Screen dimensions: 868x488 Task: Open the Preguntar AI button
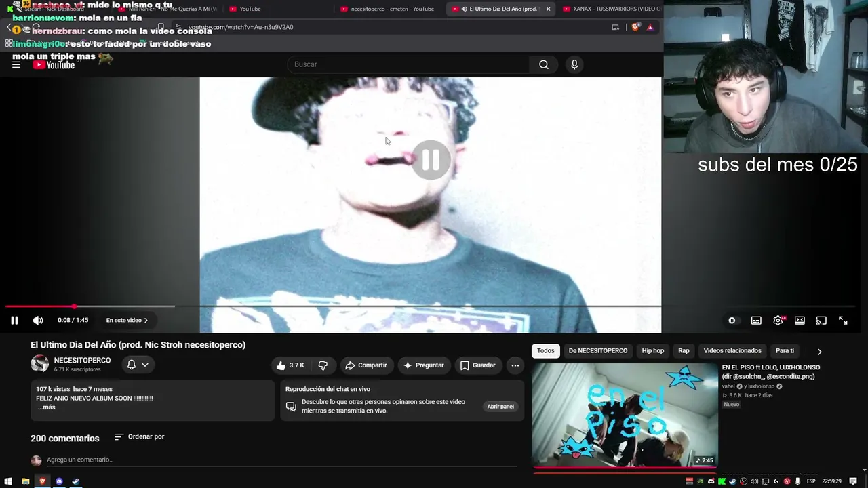click(423, 365)
